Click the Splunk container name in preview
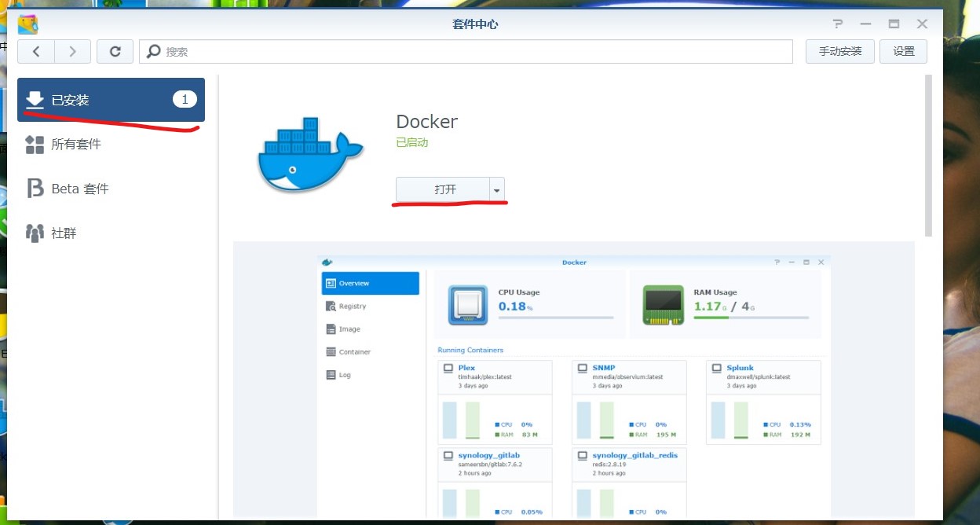Viewport: 980px width, 525px height. pos(740,368)
